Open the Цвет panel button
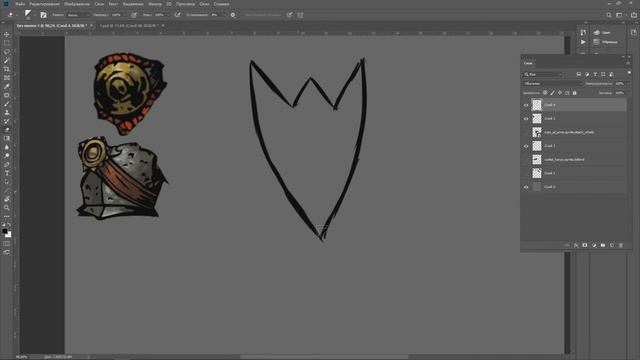This screenshot has height=360, width=640. pyautogui.click(x=603, y=33)
